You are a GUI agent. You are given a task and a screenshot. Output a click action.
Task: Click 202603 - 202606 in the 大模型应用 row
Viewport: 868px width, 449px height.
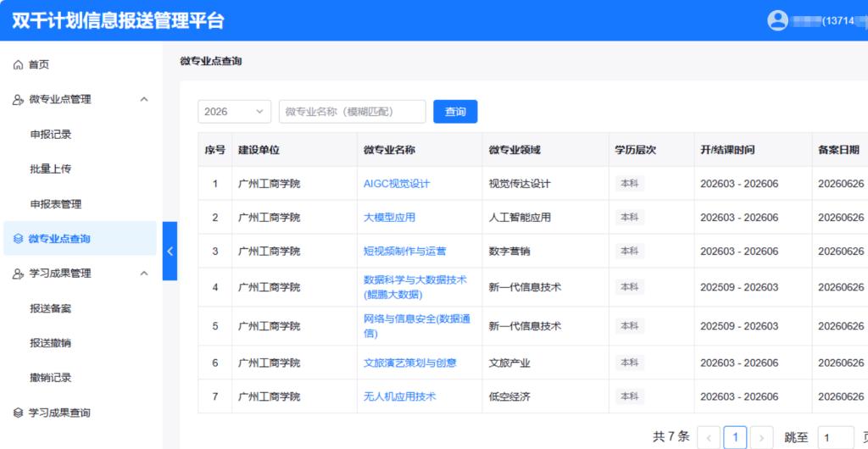pyautogui.click(x=739, y=218)
